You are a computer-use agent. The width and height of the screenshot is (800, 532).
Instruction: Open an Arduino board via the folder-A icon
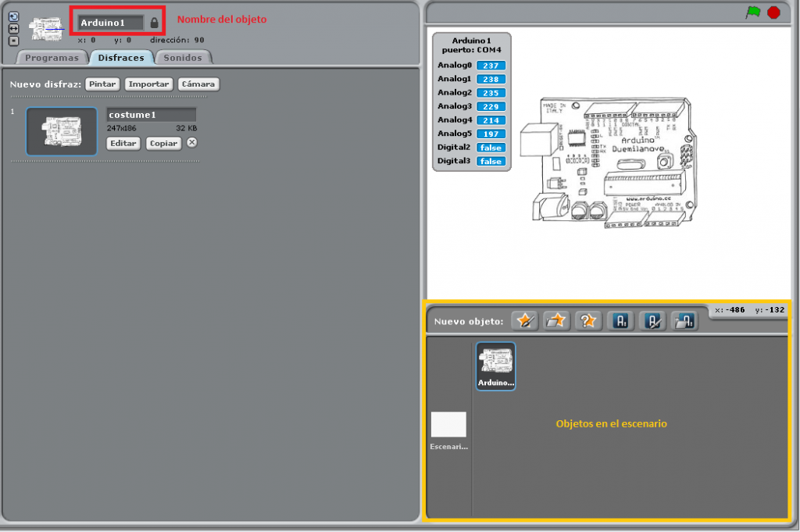pyautogui.click(x=684, y=320)
